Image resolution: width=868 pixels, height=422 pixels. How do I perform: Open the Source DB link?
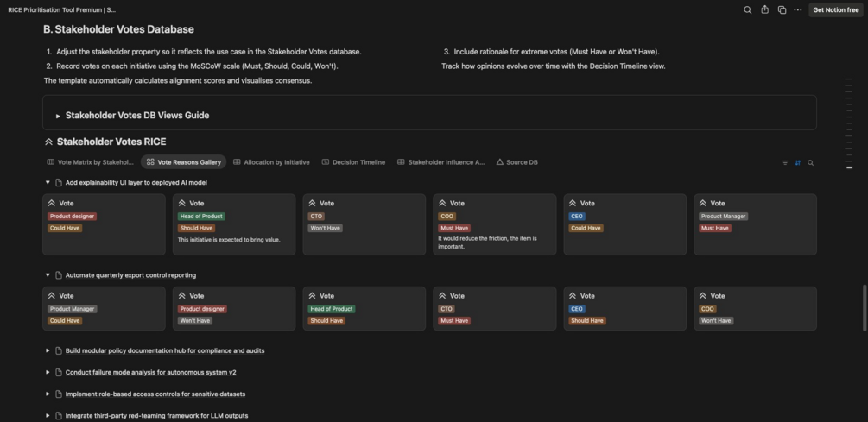516,162
